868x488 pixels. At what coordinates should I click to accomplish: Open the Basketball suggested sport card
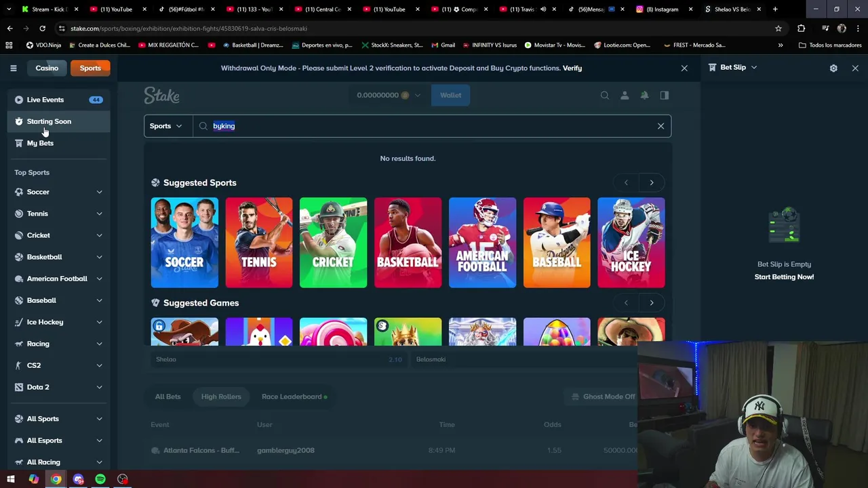(x=408, y=243)
